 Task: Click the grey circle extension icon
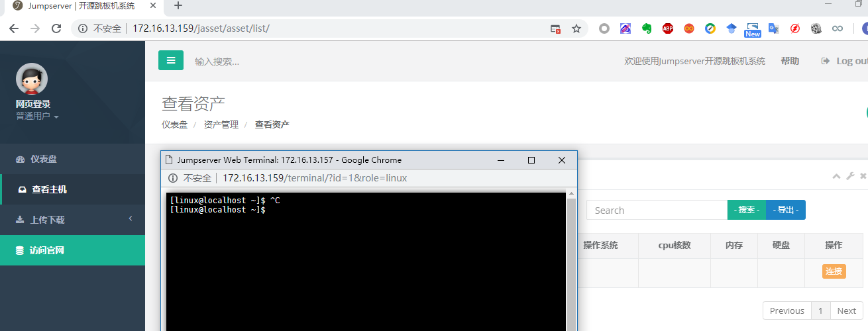[x=604, y=28]
